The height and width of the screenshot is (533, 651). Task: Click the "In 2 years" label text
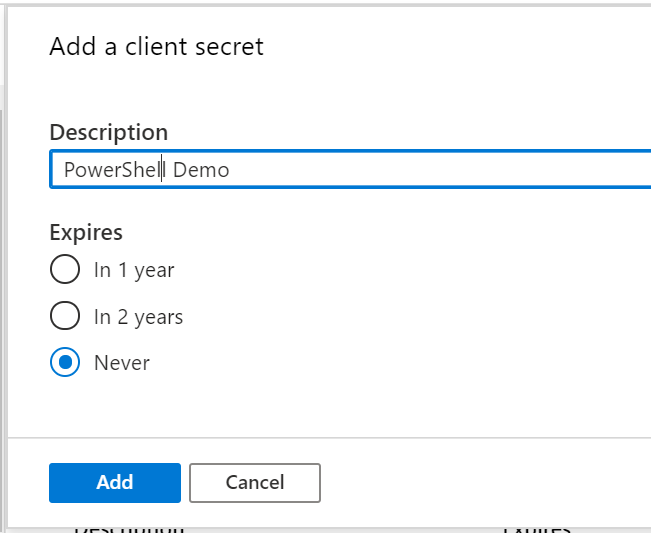click(138, 317)
